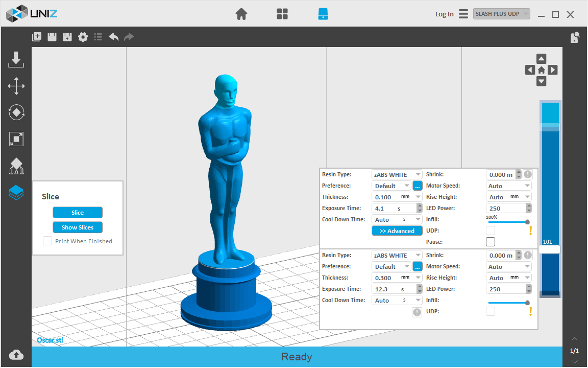
Task: Click the gray info icon below lower Cool Down Time
Action: (x=417, y=312)
